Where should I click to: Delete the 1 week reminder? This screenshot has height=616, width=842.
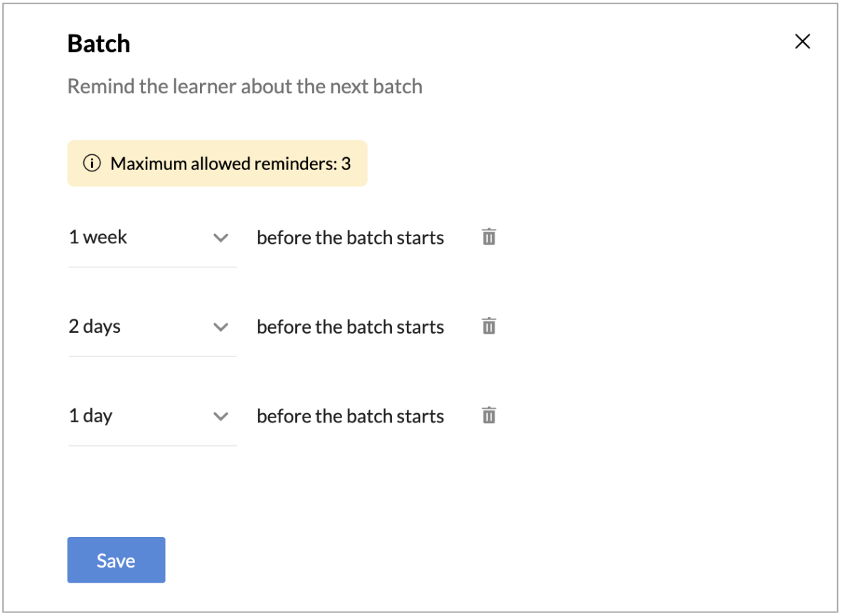click(489, 237)
